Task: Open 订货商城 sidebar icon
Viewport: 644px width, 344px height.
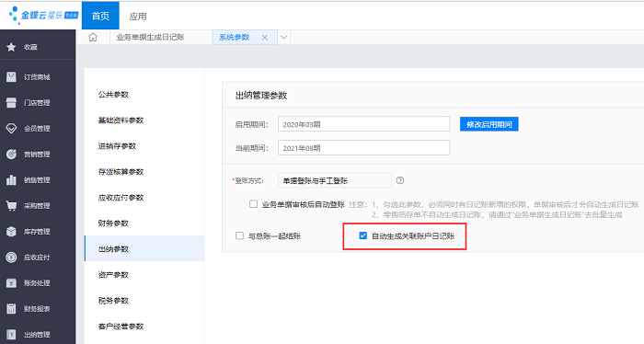Action: point(11,76)
